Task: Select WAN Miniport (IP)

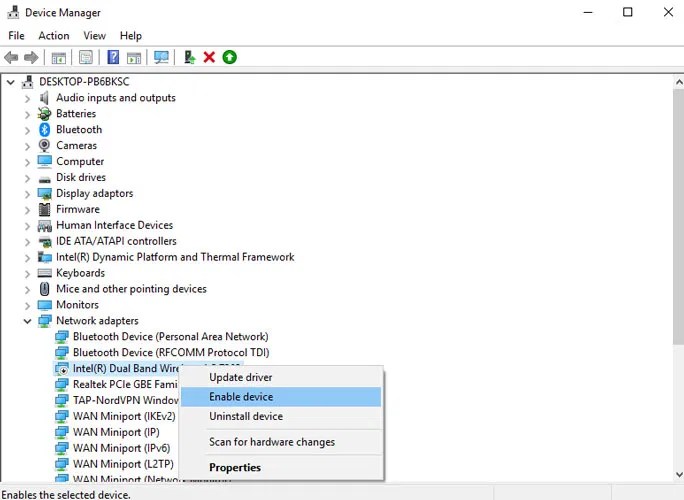Action: (116, 432)
